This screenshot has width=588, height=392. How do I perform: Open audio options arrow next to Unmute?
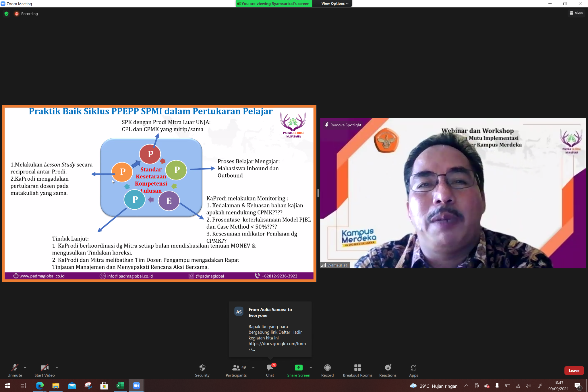[25, 368]
